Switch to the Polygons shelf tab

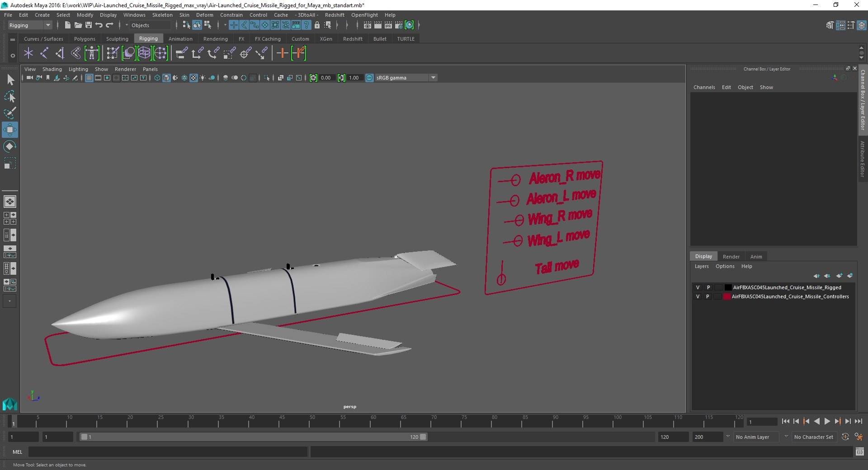click(85, 39)
